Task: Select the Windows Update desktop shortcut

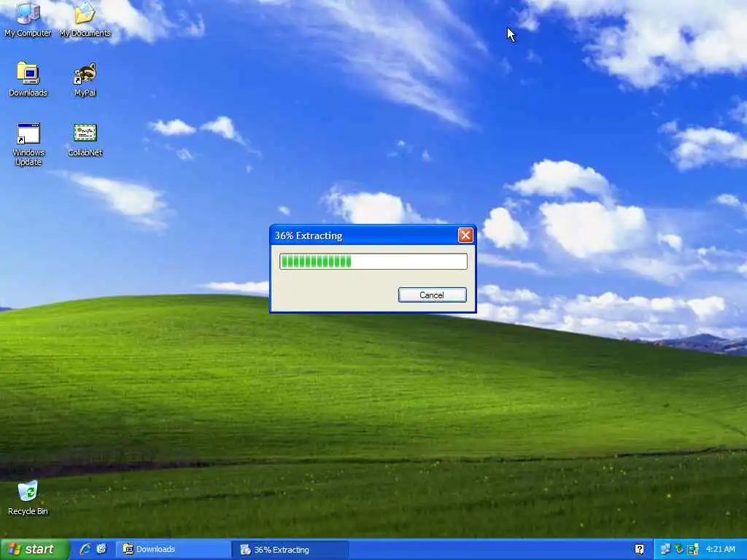Action: 28,144
